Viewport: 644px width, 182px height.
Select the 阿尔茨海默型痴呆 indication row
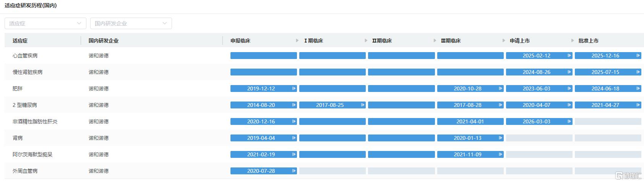click(x=324, y=154)
